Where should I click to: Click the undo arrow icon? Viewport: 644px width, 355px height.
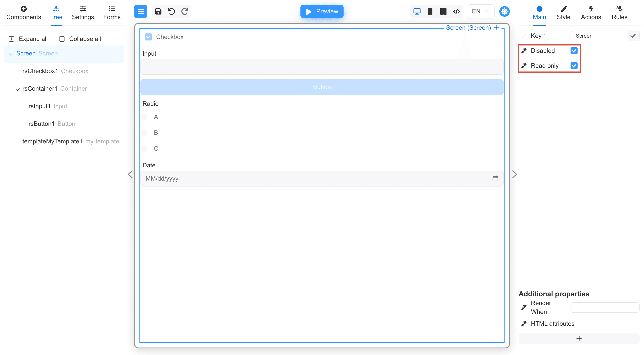click(x=172, y=11)
